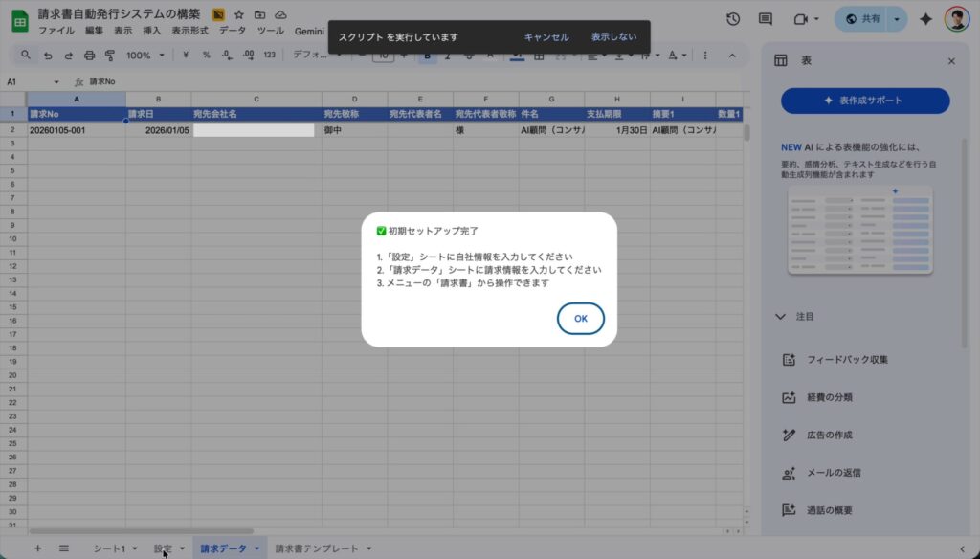
Task: Click the Gemini sparkle icon
Action: pos(925,18)
